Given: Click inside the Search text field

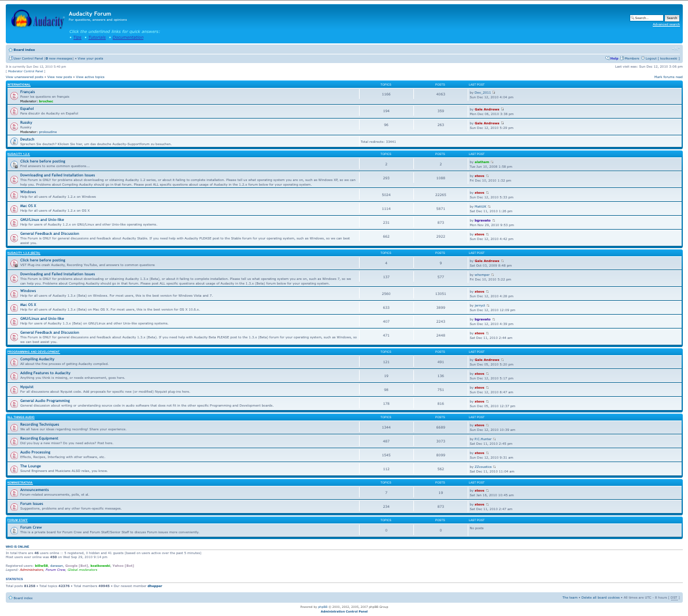Looking at the screenshot, I should pyautogui.click(x=648, y=18).
